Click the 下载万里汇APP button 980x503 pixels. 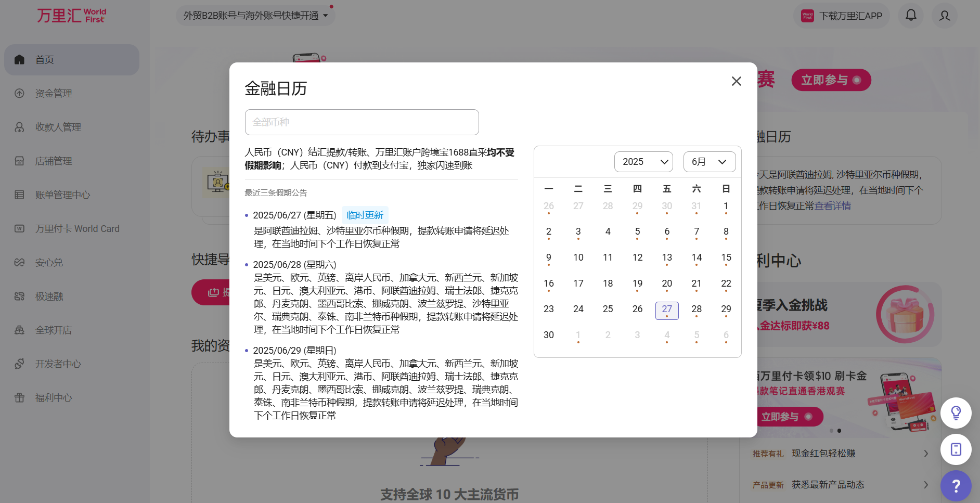[x=842, y=16]
